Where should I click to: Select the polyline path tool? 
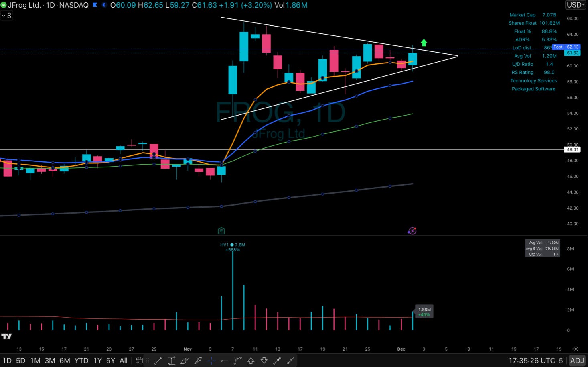pos(237,361)
